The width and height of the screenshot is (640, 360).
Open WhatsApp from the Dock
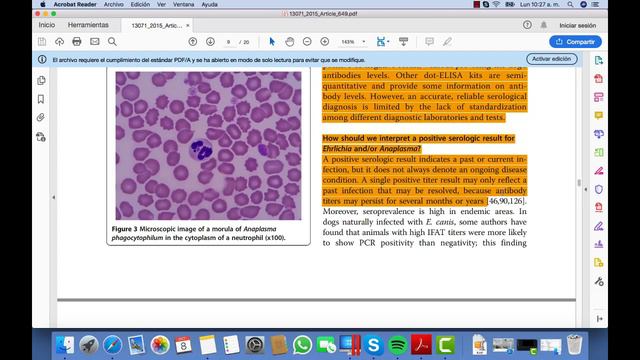[x=302, y=345]
